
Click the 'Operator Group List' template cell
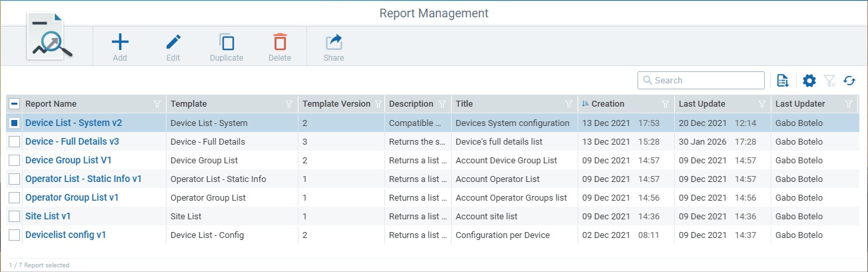[x=208, y=197]
